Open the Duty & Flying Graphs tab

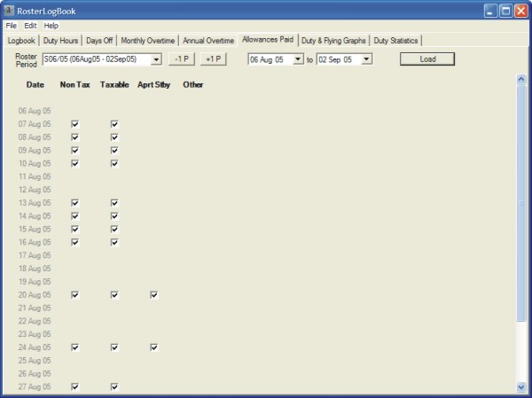333,41
